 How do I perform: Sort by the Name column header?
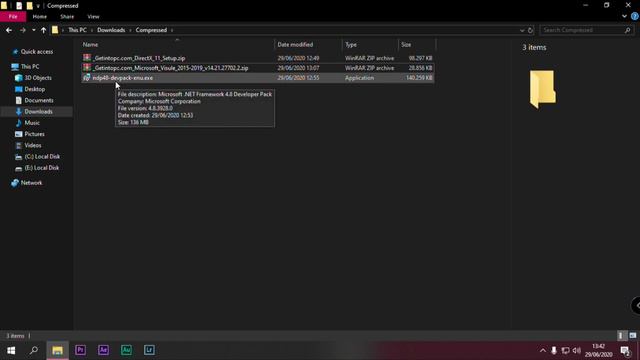coord(91,44)
